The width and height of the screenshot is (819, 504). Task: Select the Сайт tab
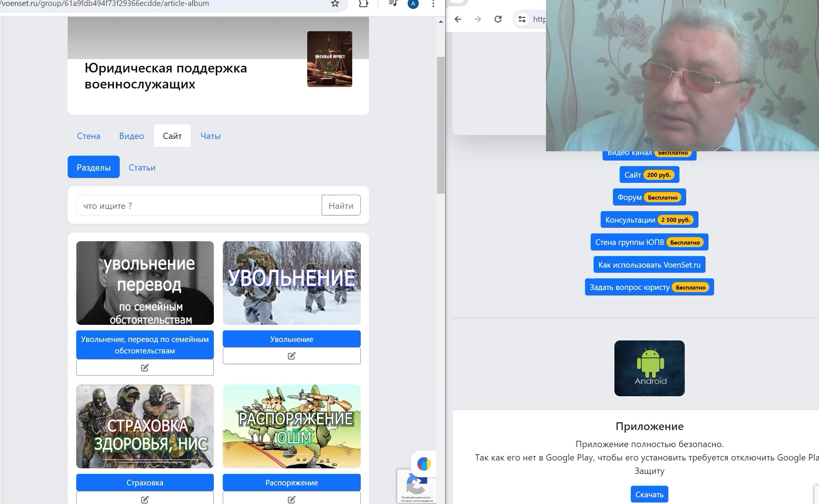coord(172,136)
